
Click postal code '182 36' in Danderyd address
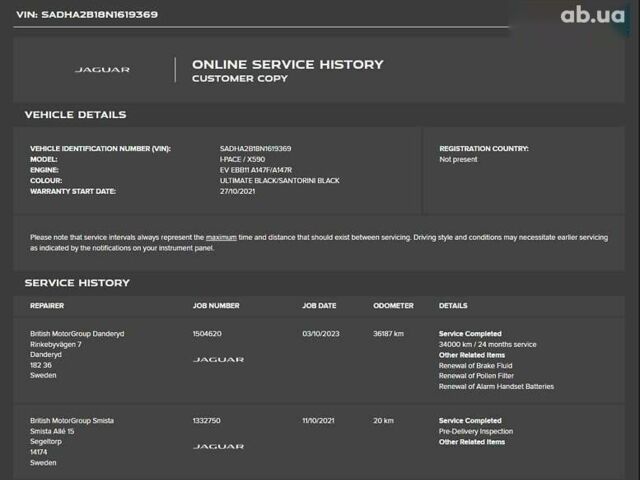(41, 365)
